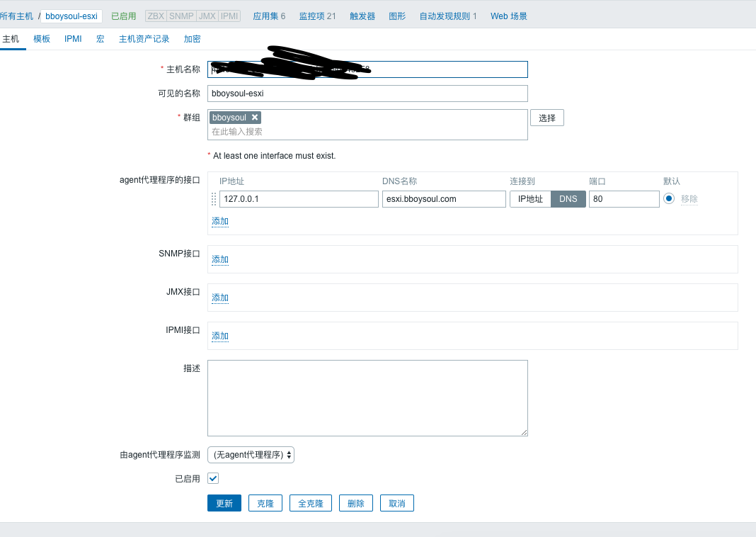Click the 更新 button
Screen dimensions: 756x537
coord(224,503)
